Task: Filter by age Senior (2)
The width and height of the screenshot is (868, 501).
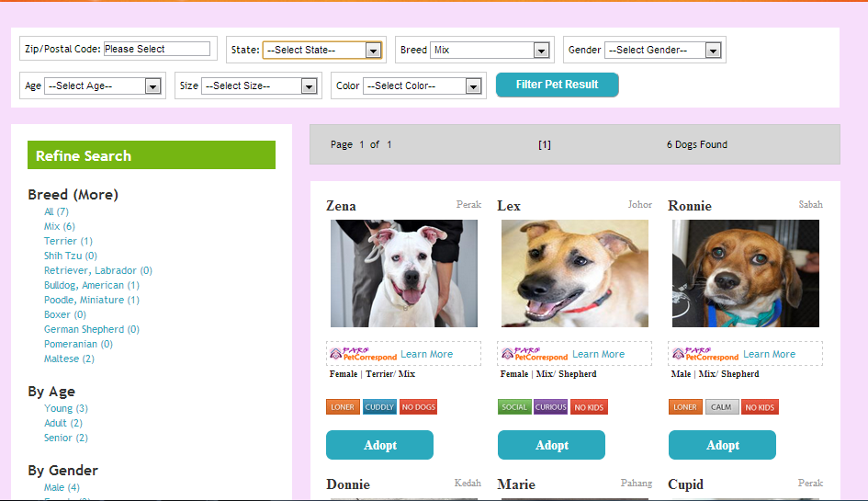Action: (x=66, y=438)
